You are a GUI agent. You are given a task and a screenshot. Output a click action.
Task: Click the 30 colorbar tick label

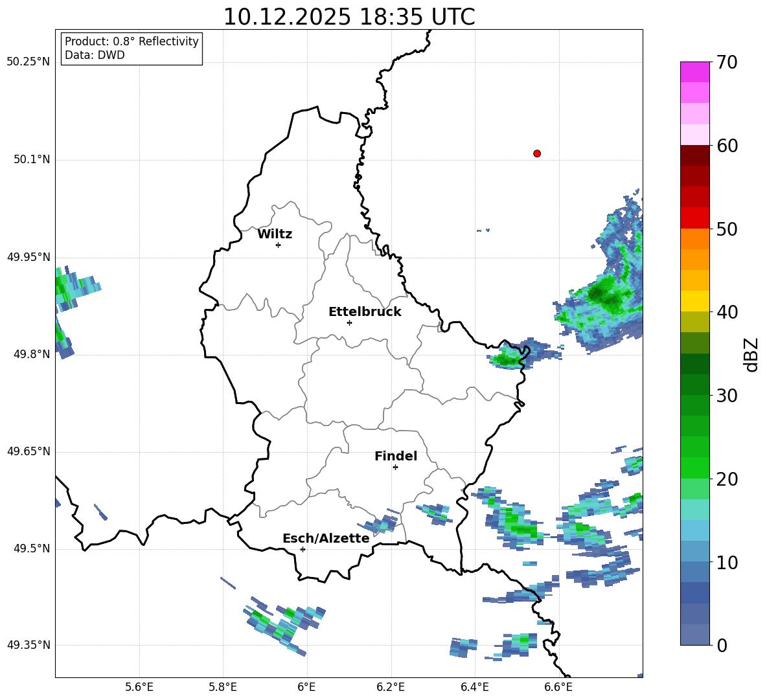coord(727,396)
